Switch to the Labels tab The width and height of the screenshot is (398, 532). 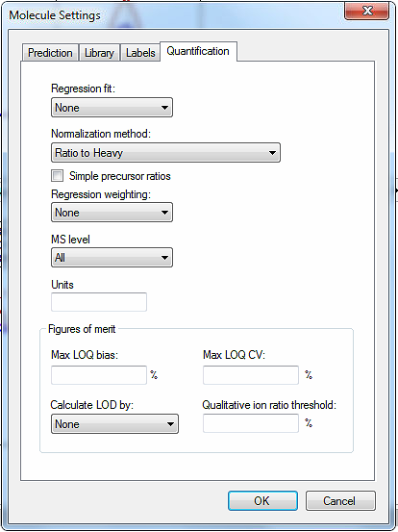pyautogui.click(x=140, y=53)
